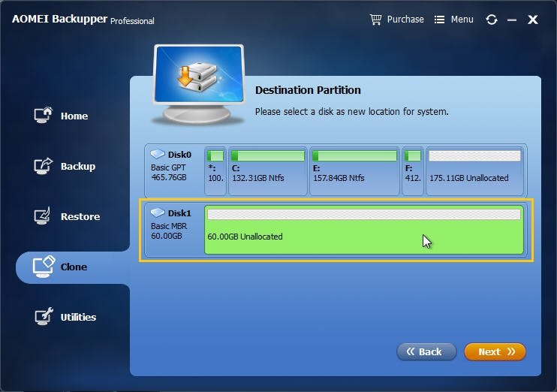Image resolution: width=557 pixels, height=392 pixels.
Task: Go to Next step
Action: (495, 351)
